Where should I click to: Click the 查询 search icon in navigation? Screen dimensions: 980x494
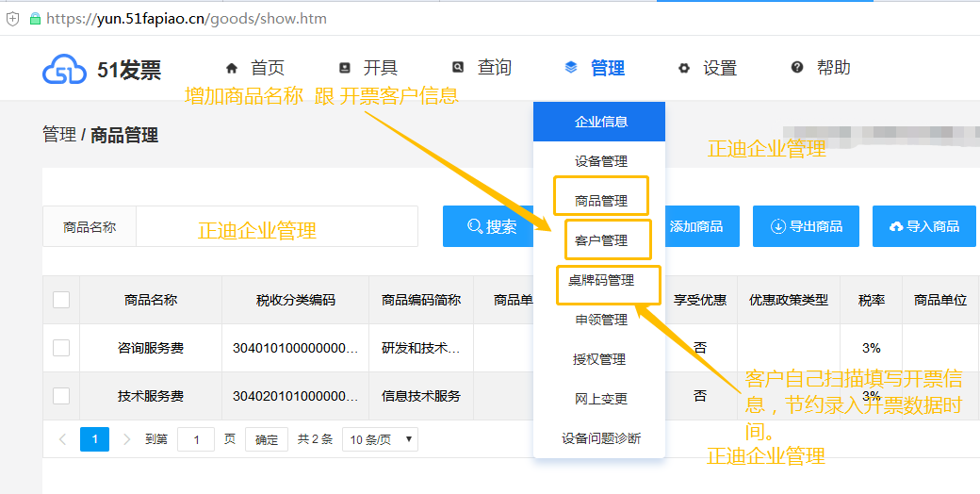tap(458, 68)
